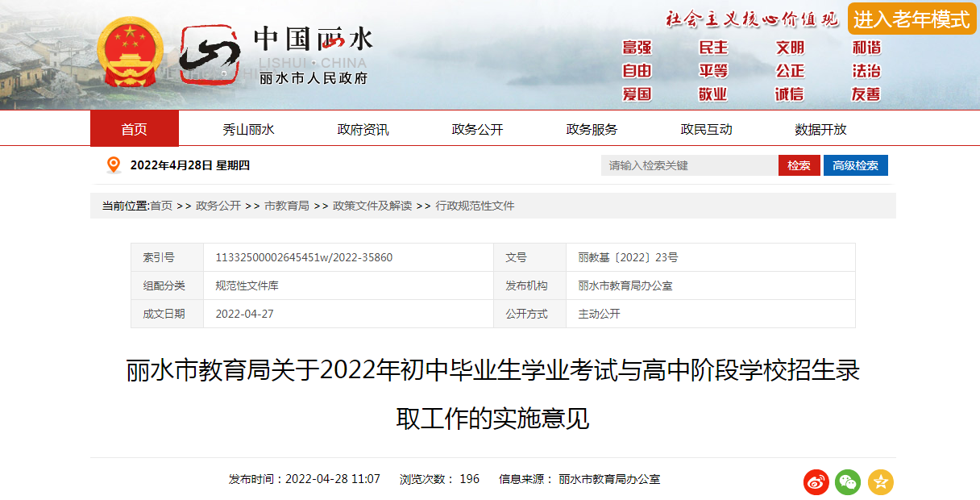Click the orange location pin icon
This screenshot has height=500, width=980.
[114, 165]
